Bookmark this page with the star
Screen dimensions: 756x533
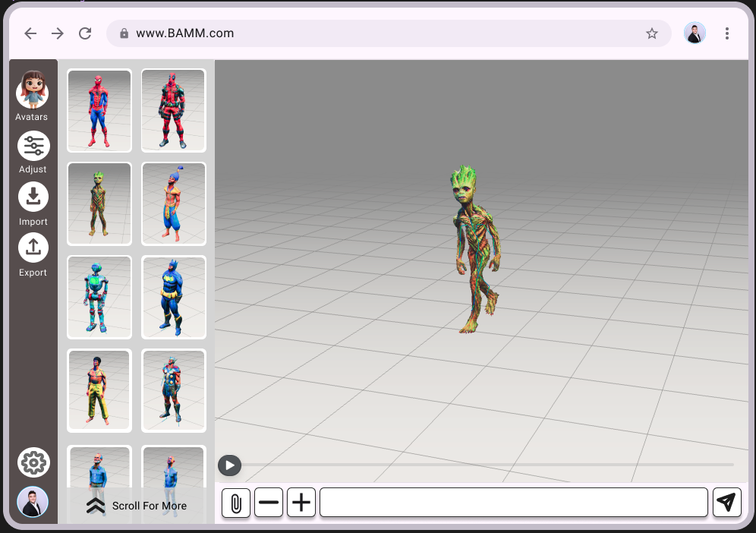point(652,33)
